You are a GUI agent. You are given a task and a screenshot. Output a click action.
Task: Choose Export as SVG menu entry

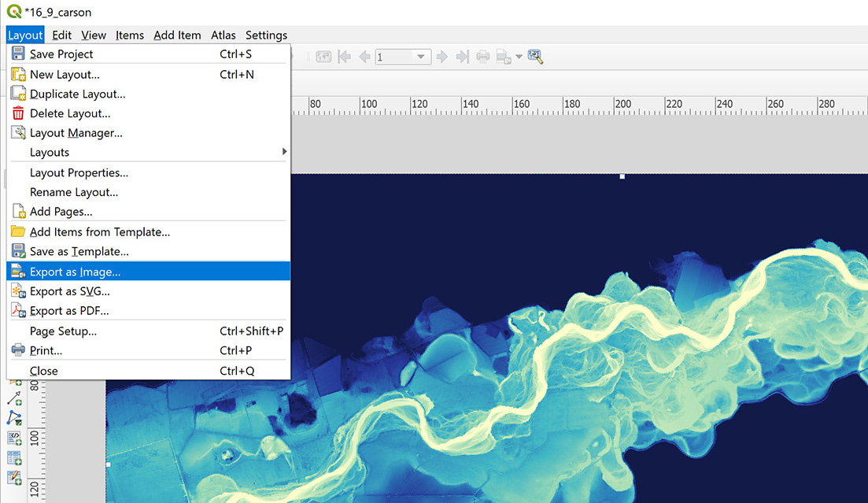click(x=149, y=291)
